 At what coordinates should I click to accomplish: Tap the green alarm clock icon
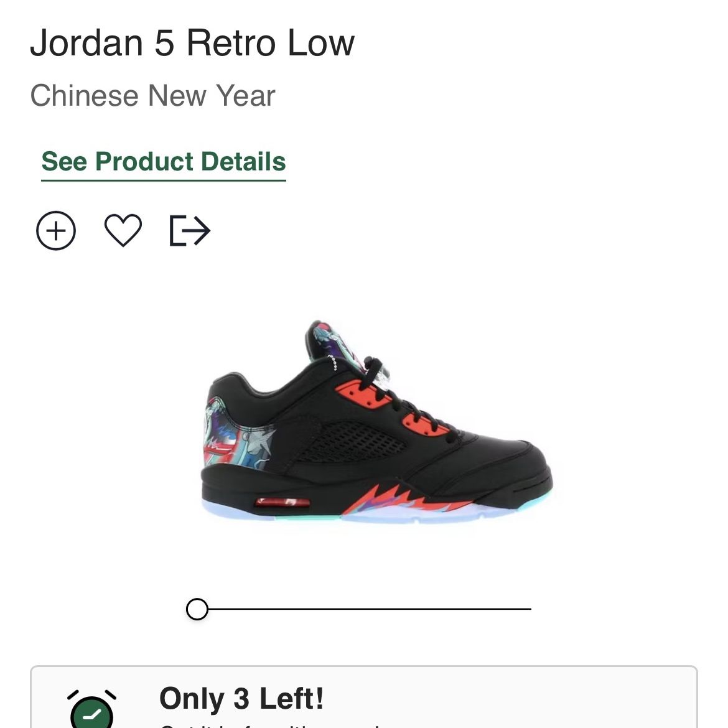[92, 709]
